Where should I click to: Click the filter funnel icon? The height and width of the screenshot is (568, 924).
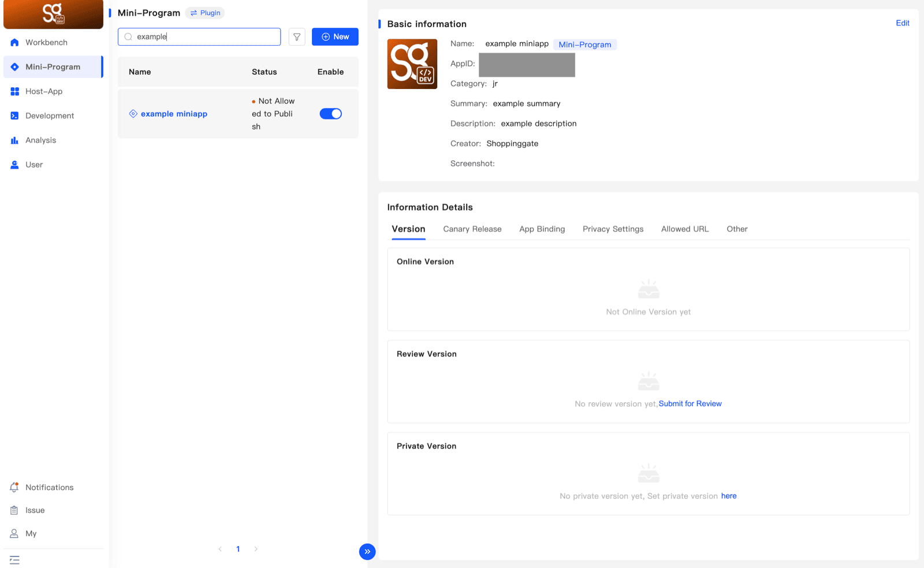pyautogui.click(x=297, y=37)
